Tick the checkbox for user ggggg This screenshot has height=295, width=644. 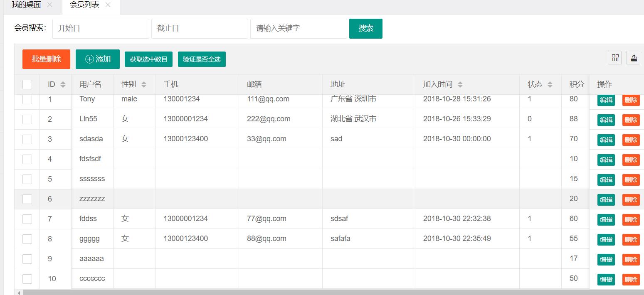point(27,238)
